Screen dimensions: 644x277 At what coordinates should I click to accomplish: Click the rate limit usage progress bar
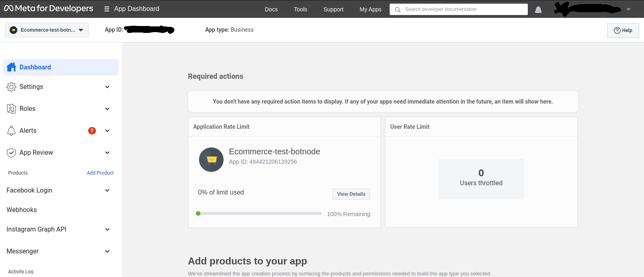tap(259, 213)
